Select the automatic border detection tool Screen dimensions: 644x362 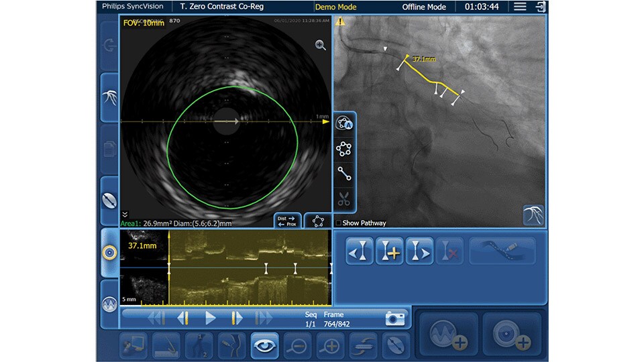pyautogui.click(x=344, y=123)
